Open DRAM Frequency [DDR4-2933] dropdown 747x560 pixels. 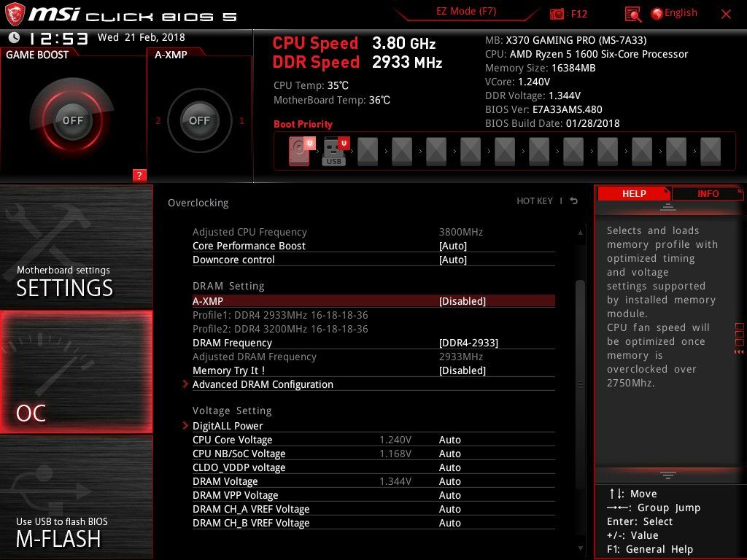[468, 343]
